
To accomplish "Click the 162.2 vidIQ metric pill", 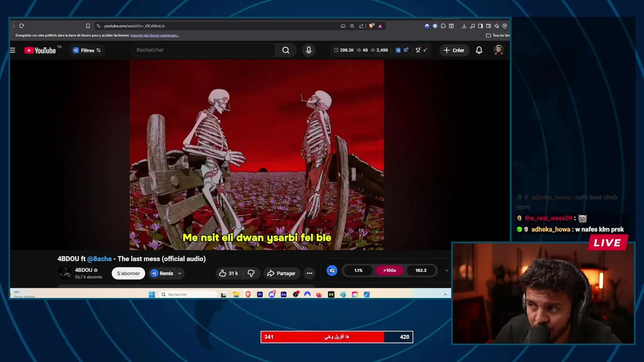I will click(421, 270).
